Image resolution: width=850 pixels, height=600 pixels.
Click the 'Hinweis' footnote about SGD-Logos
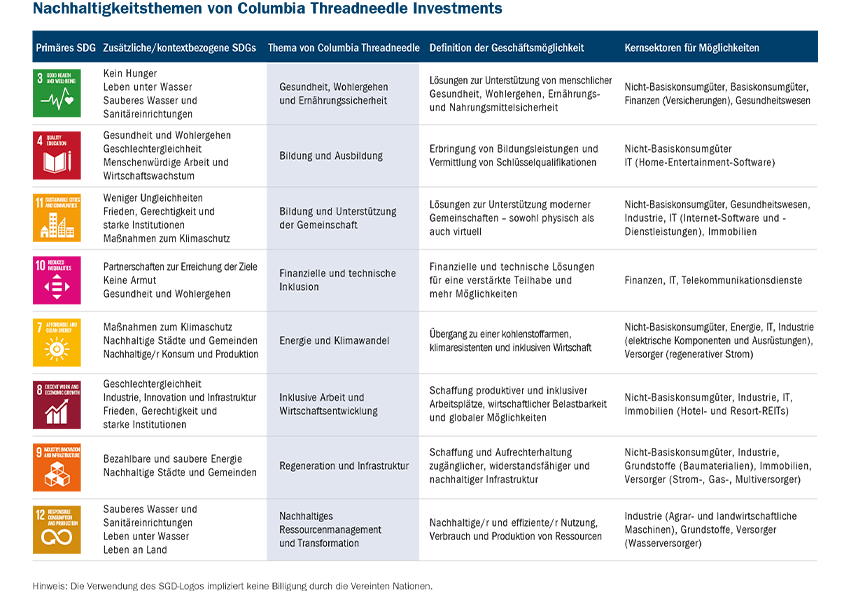[x=233, y=586]
